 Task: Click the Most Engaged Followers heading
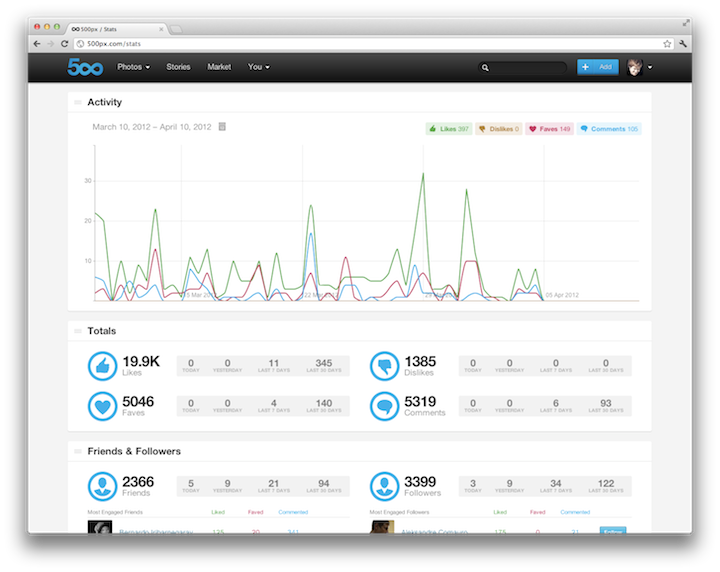[x=399, y=512]
